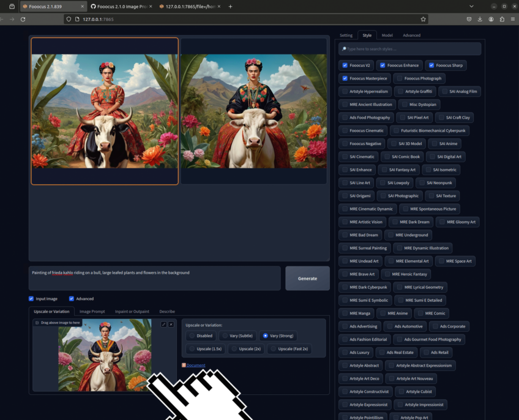Image resolution: width=519 pixels, height=420 pixels.
Task: Bookmark this page with the star icon
Action: click(x=423, y=19)
